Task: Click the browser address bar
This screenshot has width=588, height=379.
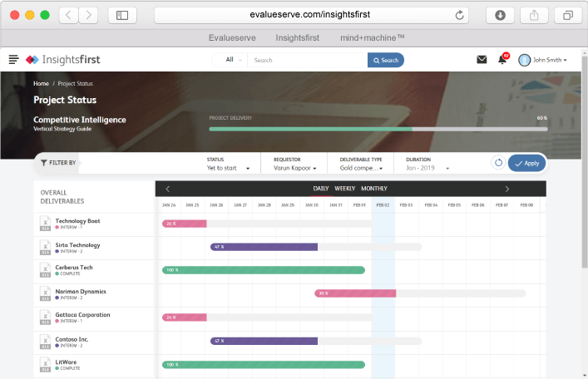Action: [x=311, y=15]
